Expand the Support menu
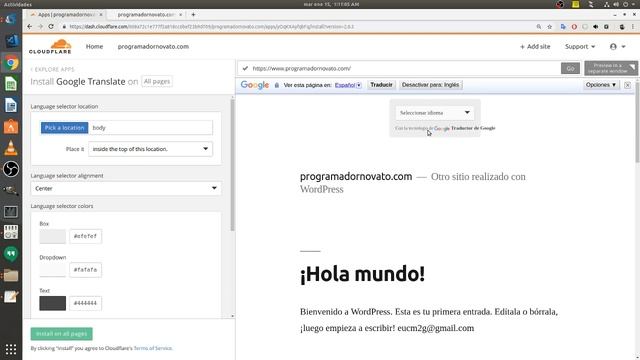Viewport: 640px width, 360px height. [580, 47]
